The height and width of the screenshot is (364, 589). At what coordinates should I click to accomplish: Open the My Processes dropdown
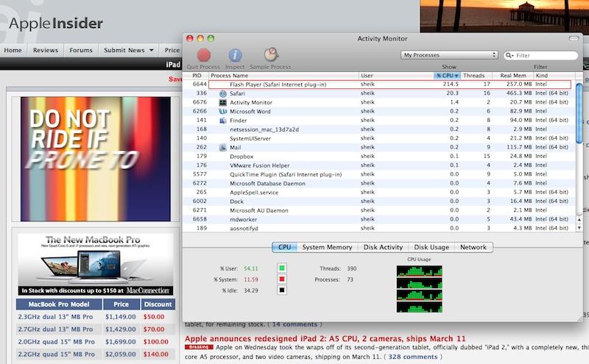[x=449, y=55]
